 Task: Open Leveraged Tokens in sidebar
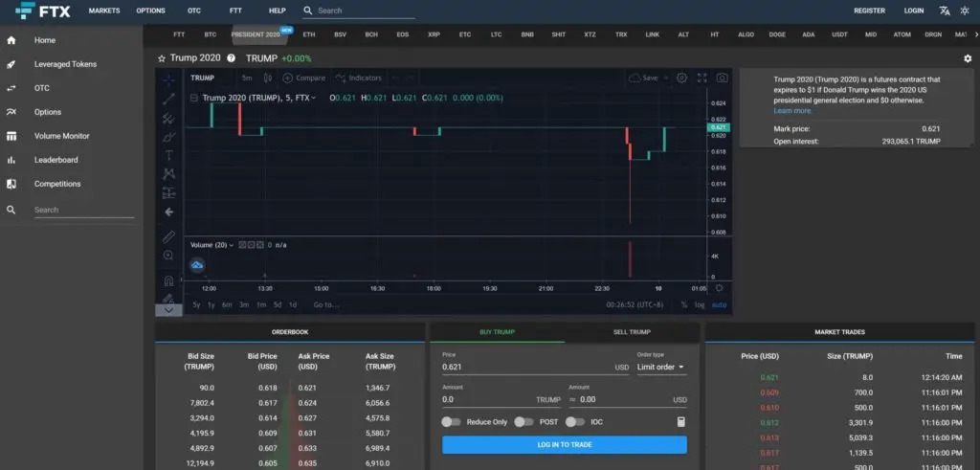click(x=66, y=64)
